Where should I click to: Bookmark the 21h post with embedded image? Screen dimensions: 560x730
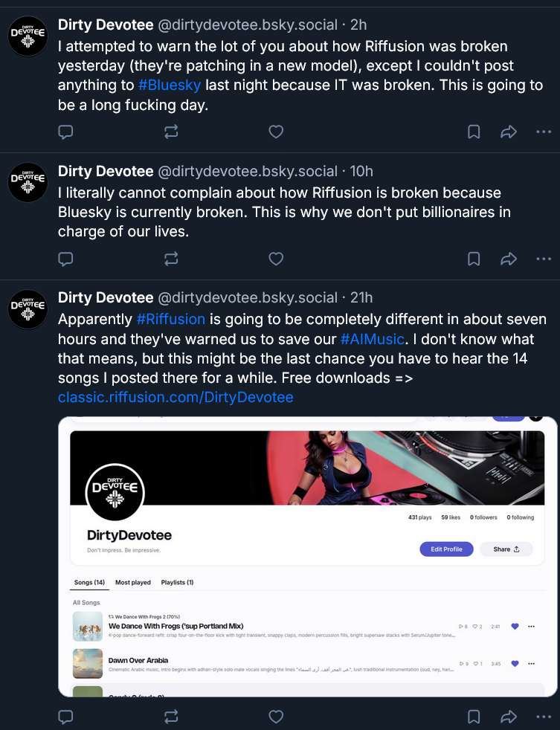tap(474, 717)
